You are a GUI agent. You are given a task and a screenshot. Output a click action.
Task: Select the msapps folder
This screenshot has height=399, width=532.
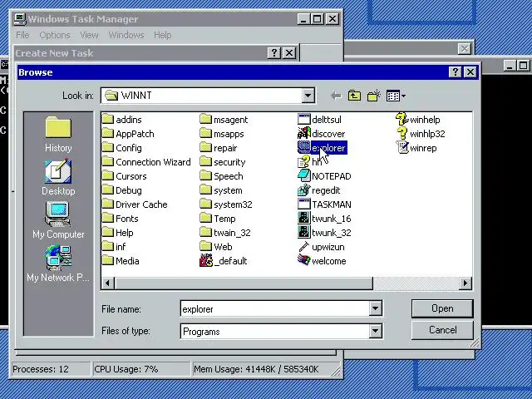[222, 134]
